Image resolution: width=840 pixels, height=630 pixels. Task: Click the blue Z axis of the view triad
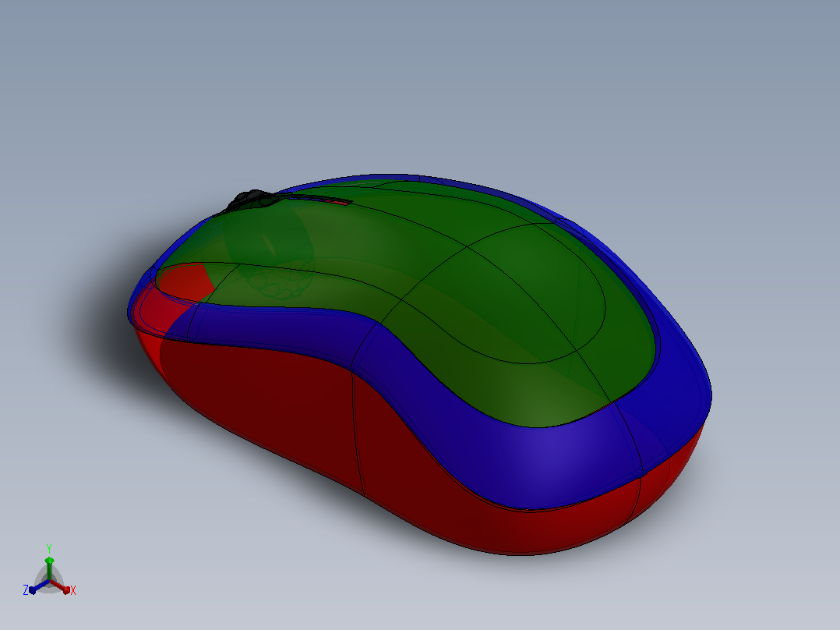[x=37, y=586]
